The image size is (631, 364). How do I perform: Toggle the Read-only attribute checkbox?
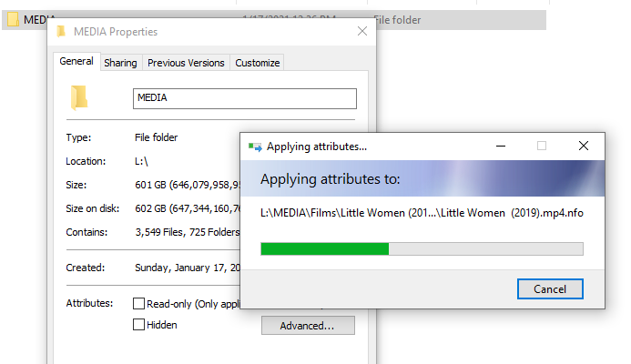[x=138, y=303]
